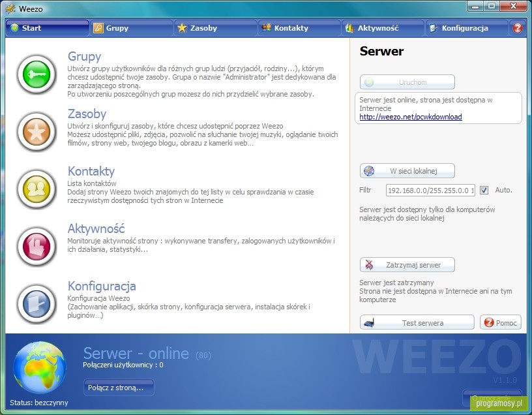
Task: Click the Kontakty heading link
Action: pyautogui.click(x=91, y=171)
